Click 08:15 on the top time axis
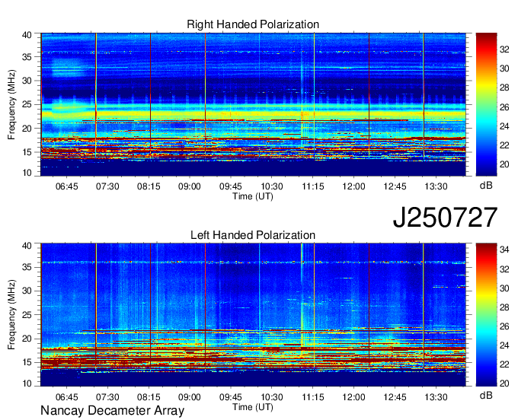Image resolution: width=518 pixels, height=420 pixels. (x=149, y=186)
